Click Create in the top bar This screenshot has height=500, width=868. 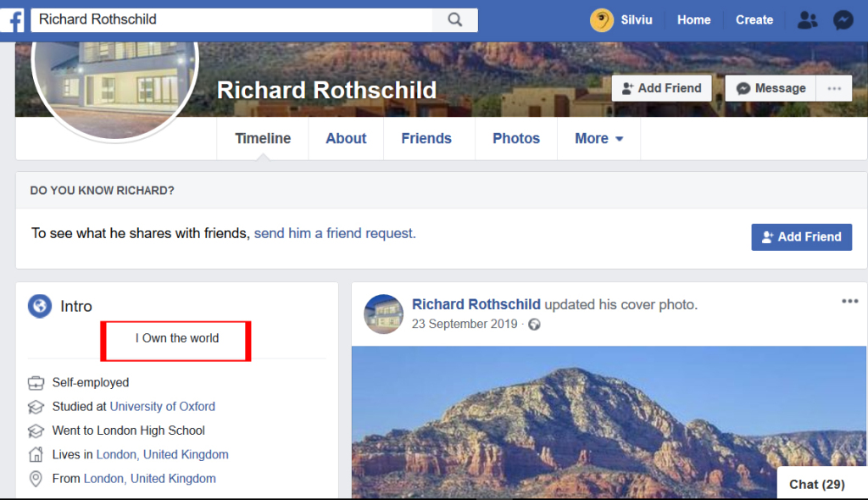point(754,20)
